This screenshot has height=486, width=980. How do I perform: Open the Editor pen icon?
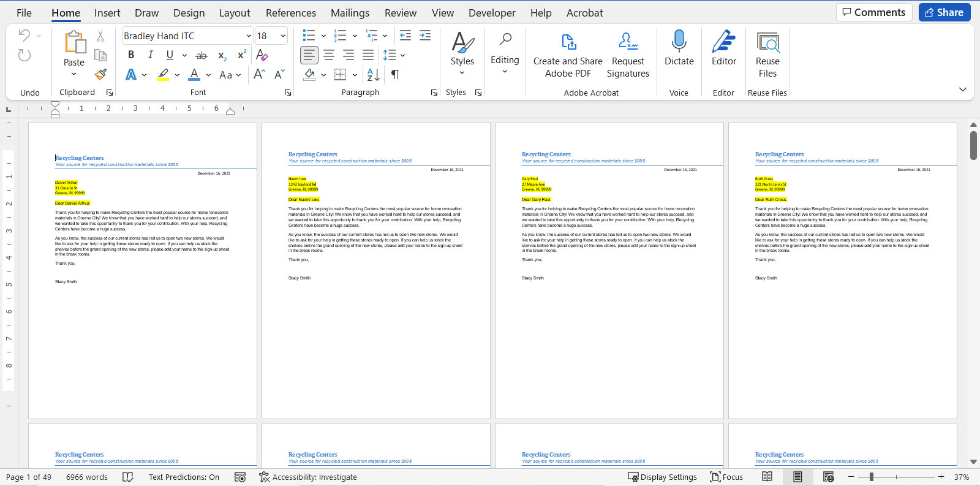724,48
